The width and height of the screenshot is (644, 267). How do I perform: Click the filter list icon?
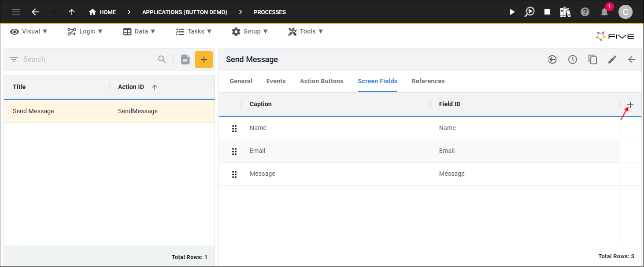click(14, 59)
